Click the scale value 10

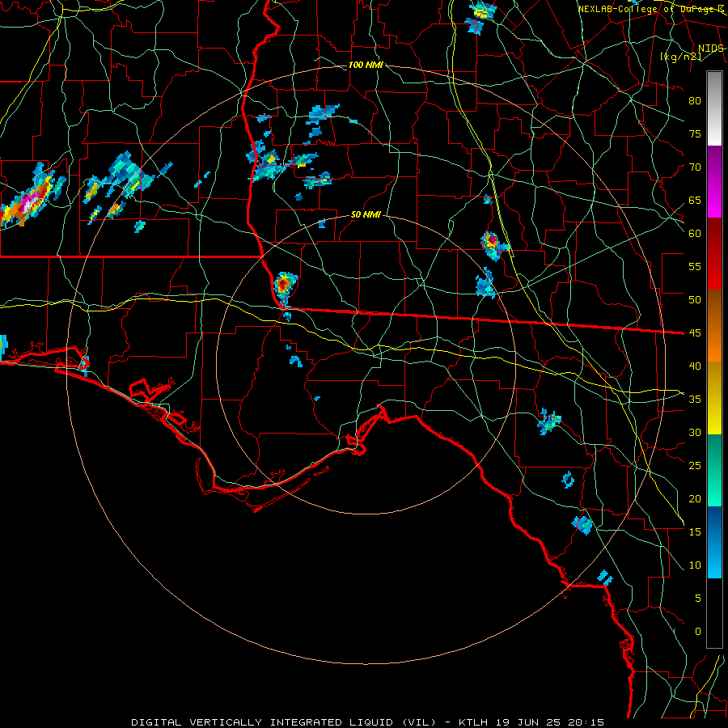tap(695, 565)
